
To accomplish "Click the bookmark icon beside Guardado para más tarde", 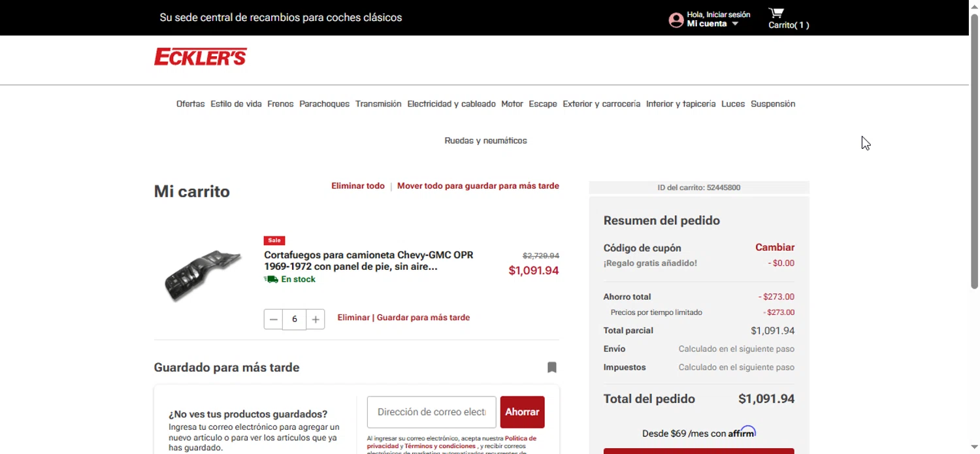I will pos(552,368).
